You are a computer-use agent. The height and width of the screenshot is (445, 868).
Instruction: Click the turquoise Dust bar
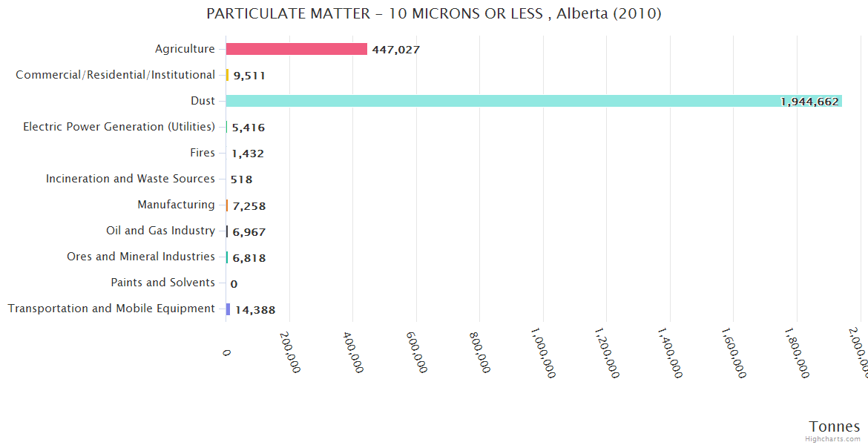519,101
